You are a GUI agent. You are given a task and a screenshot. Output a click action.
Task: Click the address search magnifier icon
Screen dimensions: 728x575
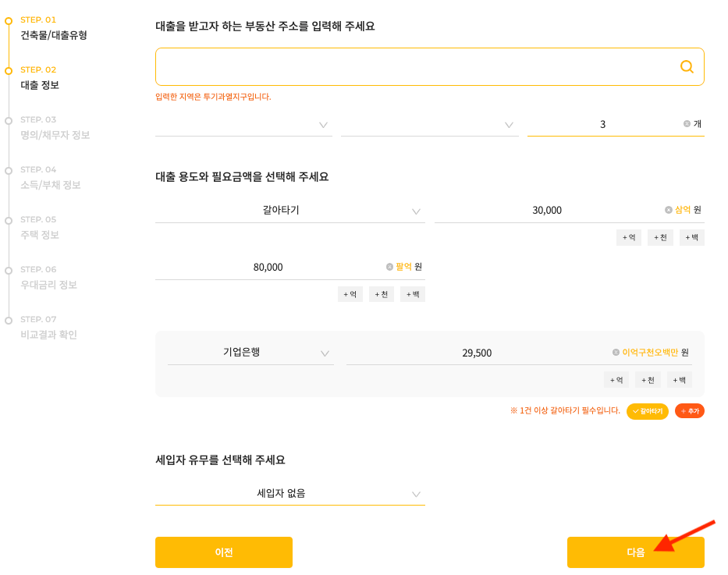coord(686,66)
